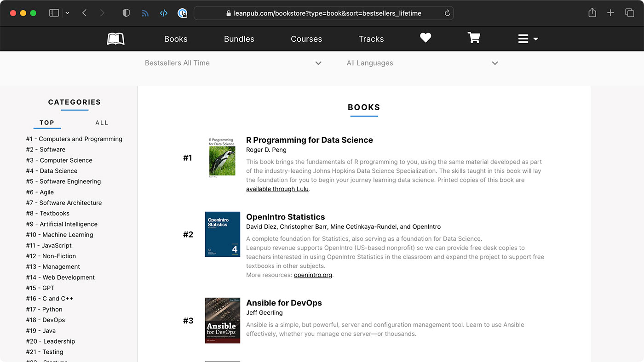This screenshot has width=644, height=362.
Task: Open #2 - Software category
Action: click(x=46, y=149)
